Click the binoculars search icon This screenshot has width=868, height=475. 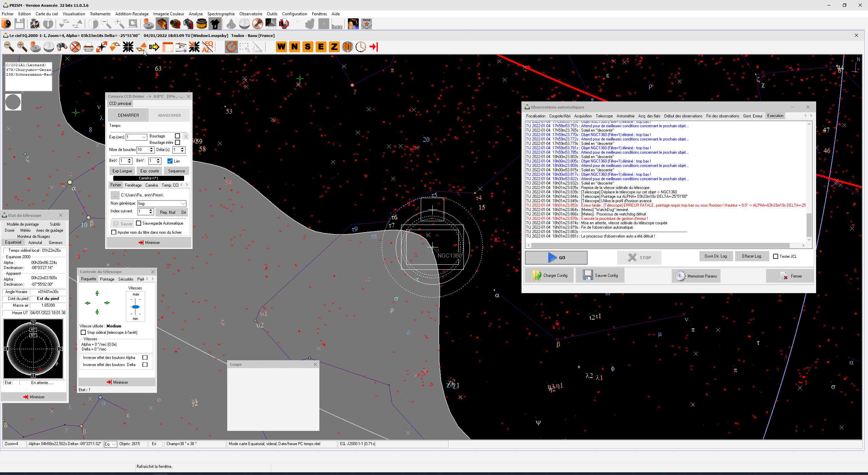(62, 47)
